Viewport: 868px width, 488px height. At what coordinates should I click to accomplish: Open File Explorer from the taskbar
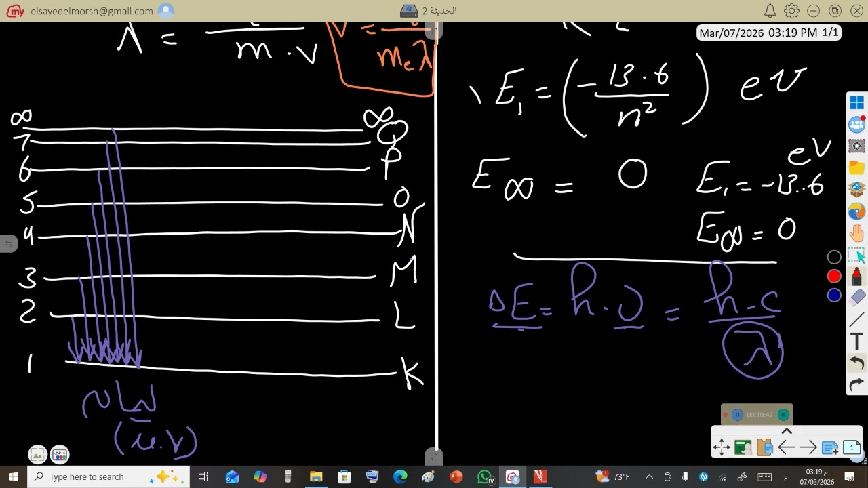pyautogui.click(x=316, y=476)
